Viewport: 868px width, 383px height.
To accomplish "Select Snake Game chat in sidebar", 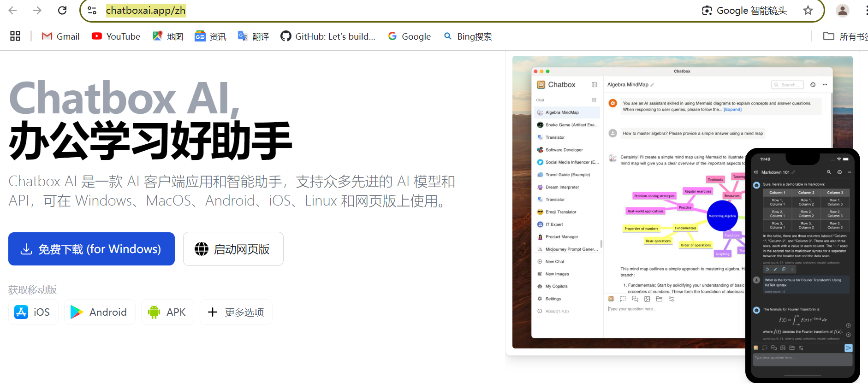I will [x=567, y=125].
